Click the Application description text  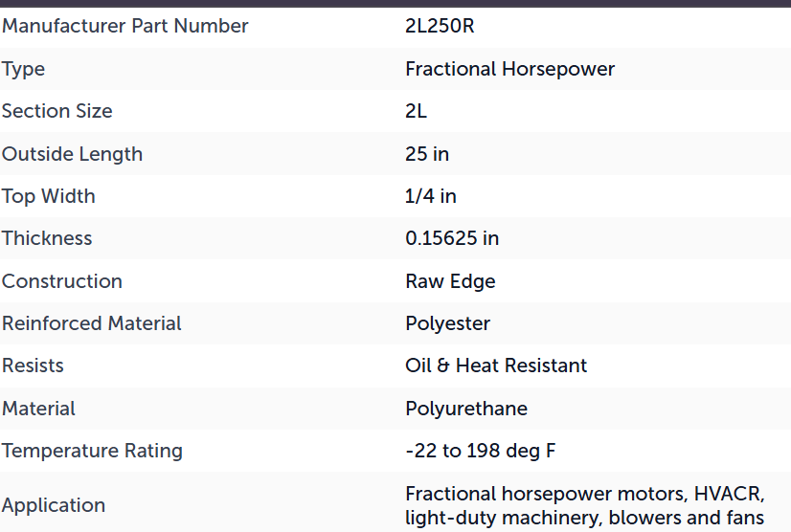[585, 506]
